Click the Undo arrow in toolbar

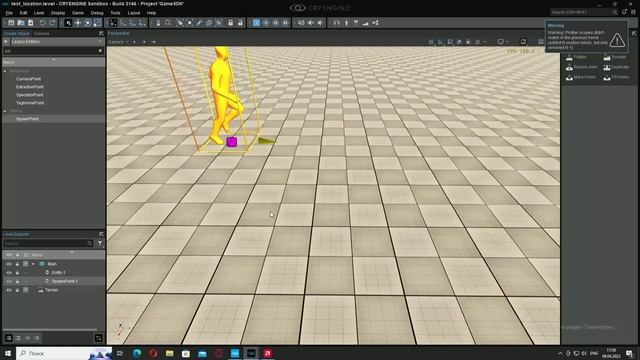42,23
